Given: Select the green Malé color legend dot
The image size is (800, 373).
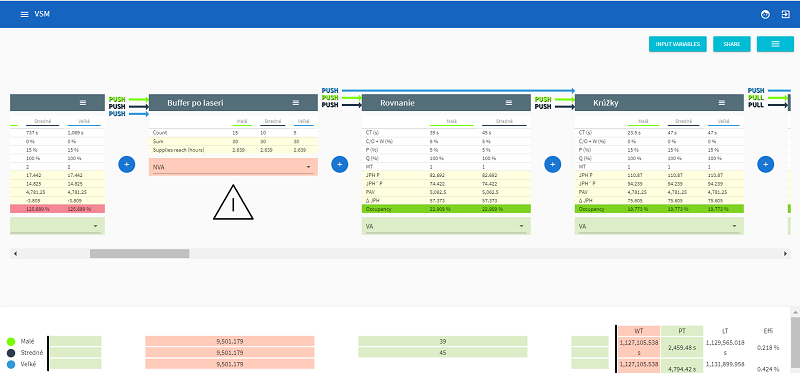Looking at the screenshot, I should (11, 341).
